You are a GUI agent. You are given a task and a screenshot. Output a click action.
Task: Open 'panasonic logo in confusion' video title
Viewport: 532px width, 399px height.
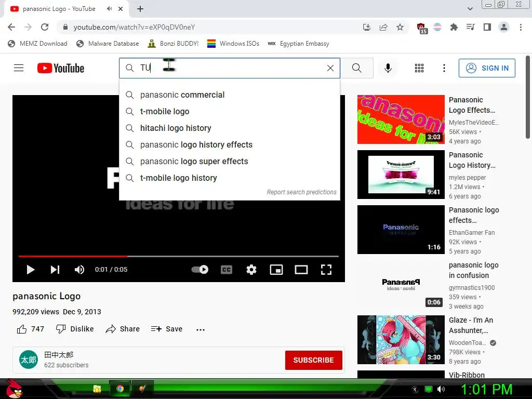pos(474,270)
